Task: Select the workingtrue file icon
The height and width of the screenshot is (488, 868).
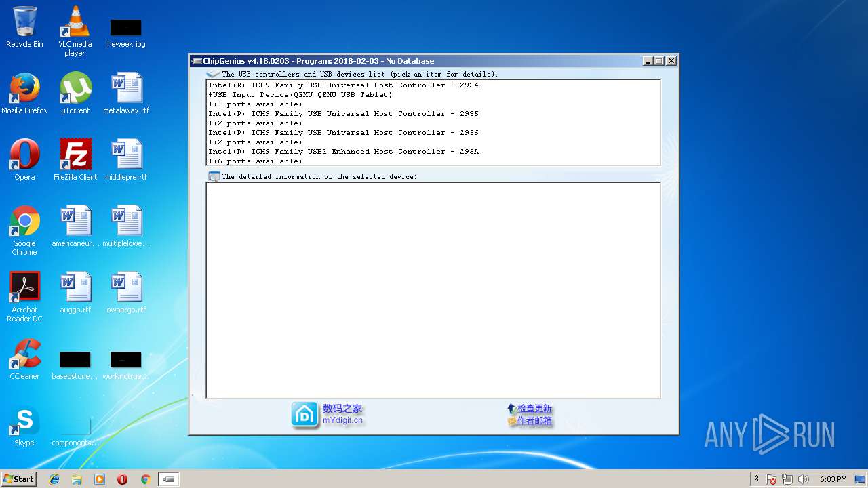Action: click(126, 365)
